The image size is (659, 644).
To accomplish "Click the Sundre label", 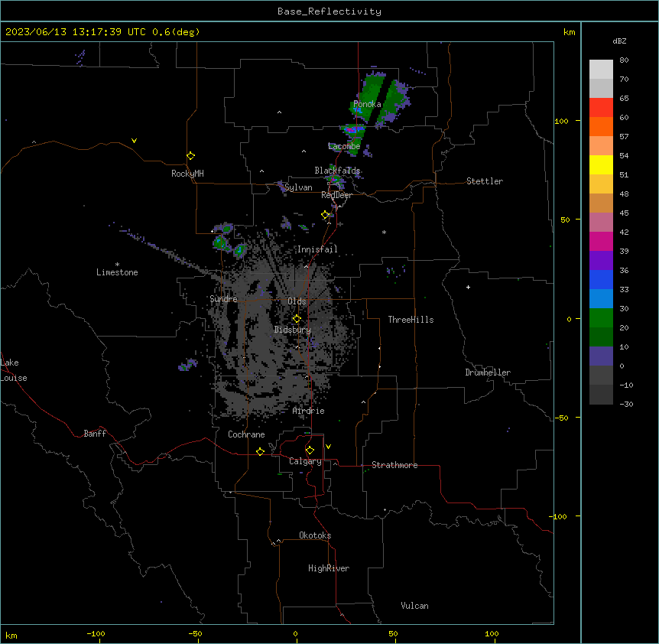I will pos(223,299).
